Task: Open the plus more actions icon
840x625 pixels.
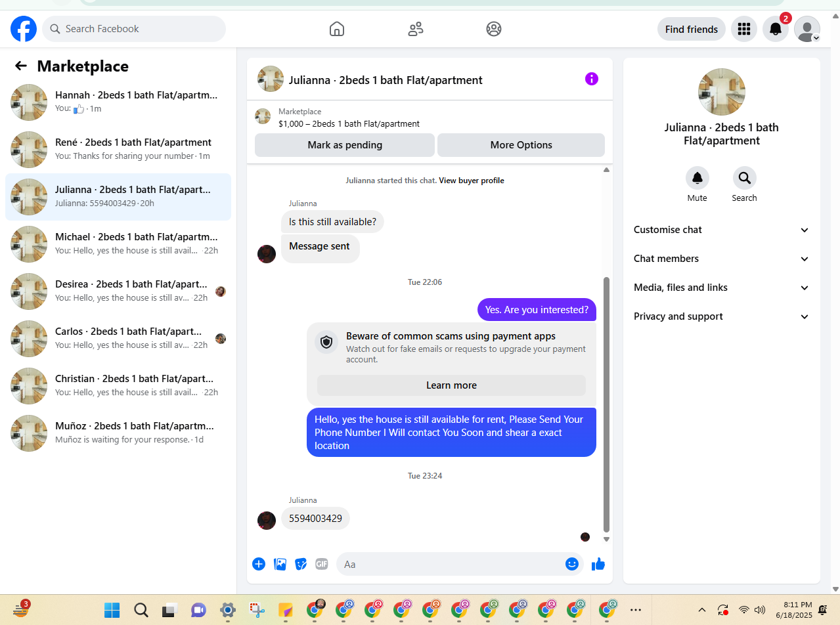Action: (x=259, y=564)
